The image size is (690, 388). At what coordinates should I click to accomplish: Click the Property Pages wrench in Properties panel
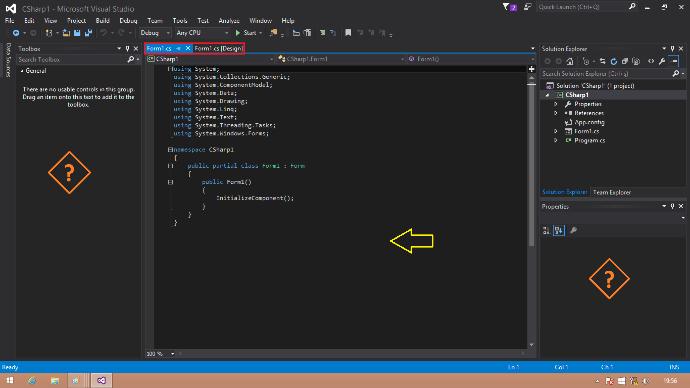573,230
